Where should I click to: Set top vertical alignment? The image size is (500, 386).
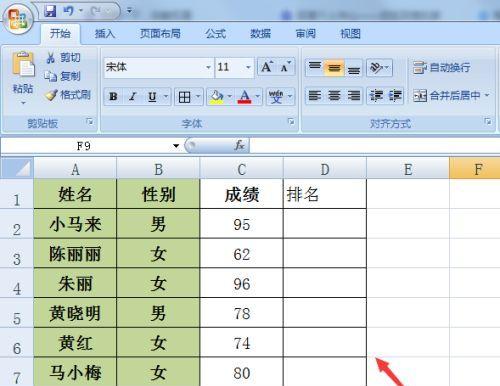point(315,67)
